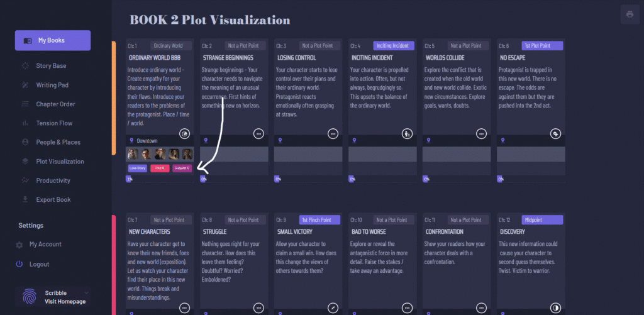This screenshot has height=315, width=644.
Task: Click the location pin beside Downtown
Action: click(131, 141)
